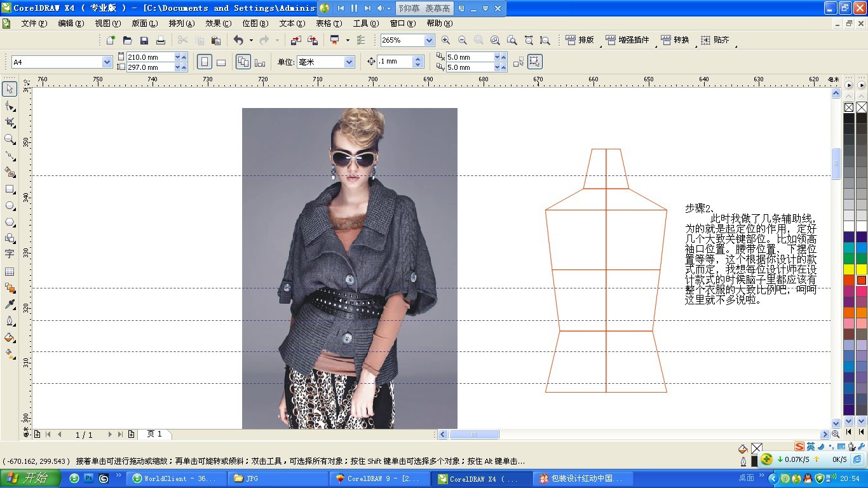Select the Table tool

point(10,271)
